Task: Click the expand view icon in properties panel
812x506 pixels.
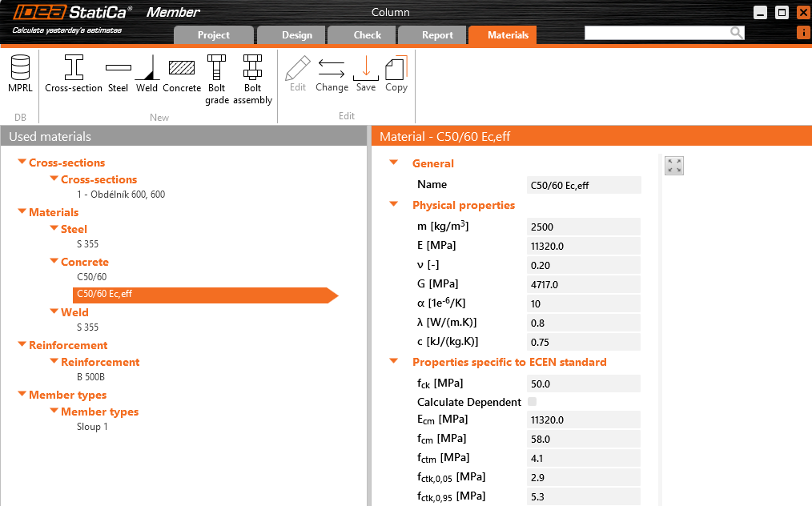Action: click(674, 166)
